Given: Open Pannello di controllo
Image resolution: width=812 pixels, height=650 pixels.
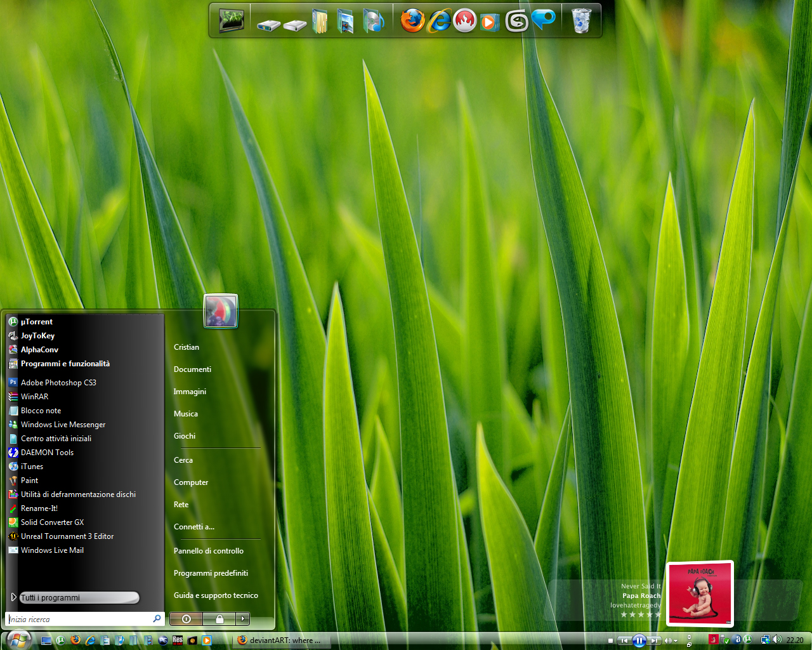Looking at the screenshot, I should (209, 551).
